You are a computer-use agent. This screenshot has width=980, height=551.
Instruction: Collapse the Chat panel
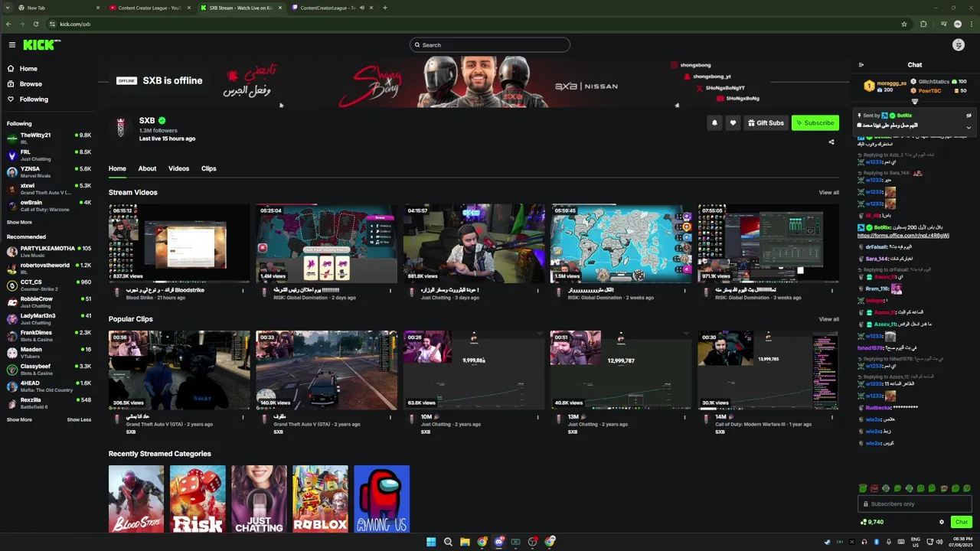[x=861, y=65]
